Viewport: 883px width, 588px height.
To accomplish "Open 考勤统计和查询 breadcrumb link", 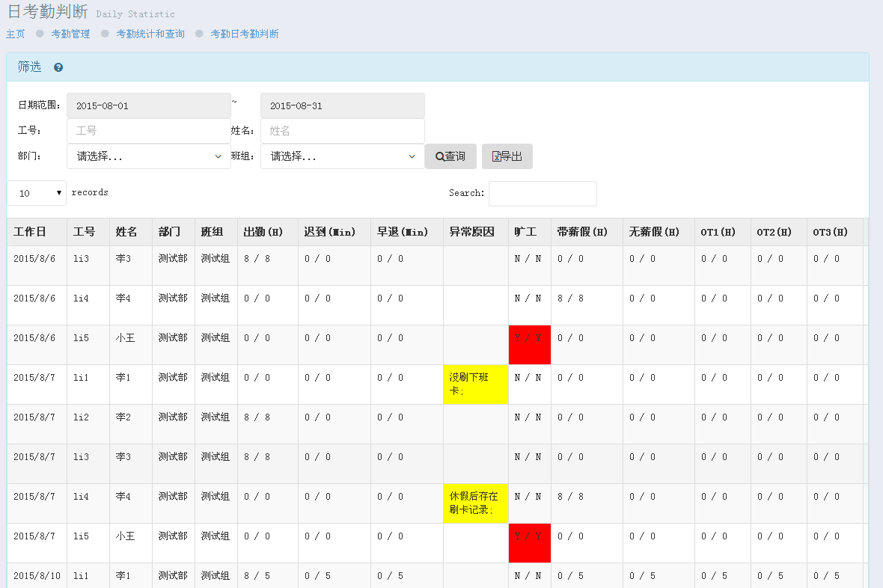I will tap(150, 34).
